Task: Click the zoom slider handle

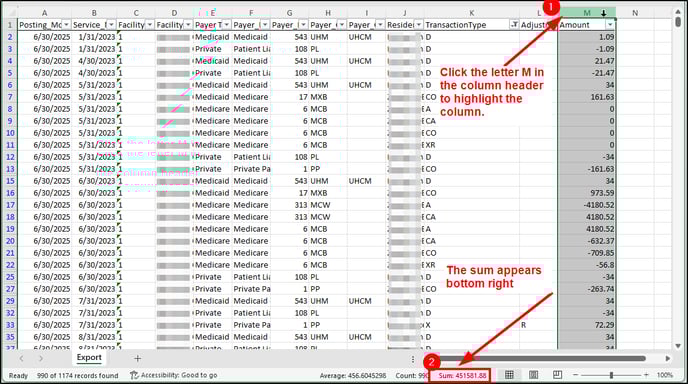Action: [x=611, y=375]
